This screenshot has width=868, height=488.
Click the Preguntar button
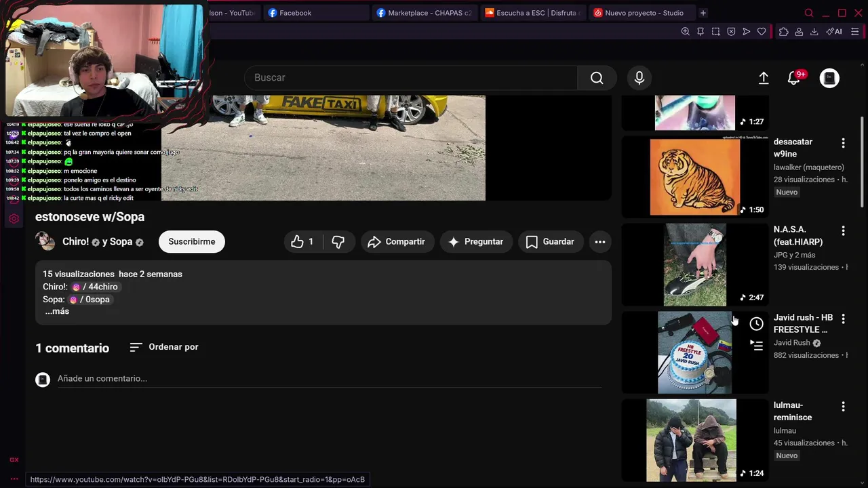(476, 242)
